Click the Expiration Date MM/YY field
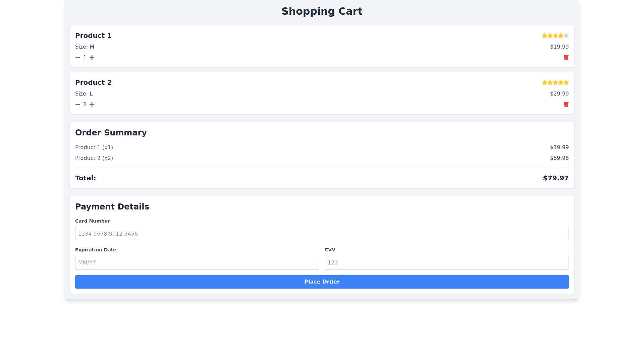 [x=197, y=263]
